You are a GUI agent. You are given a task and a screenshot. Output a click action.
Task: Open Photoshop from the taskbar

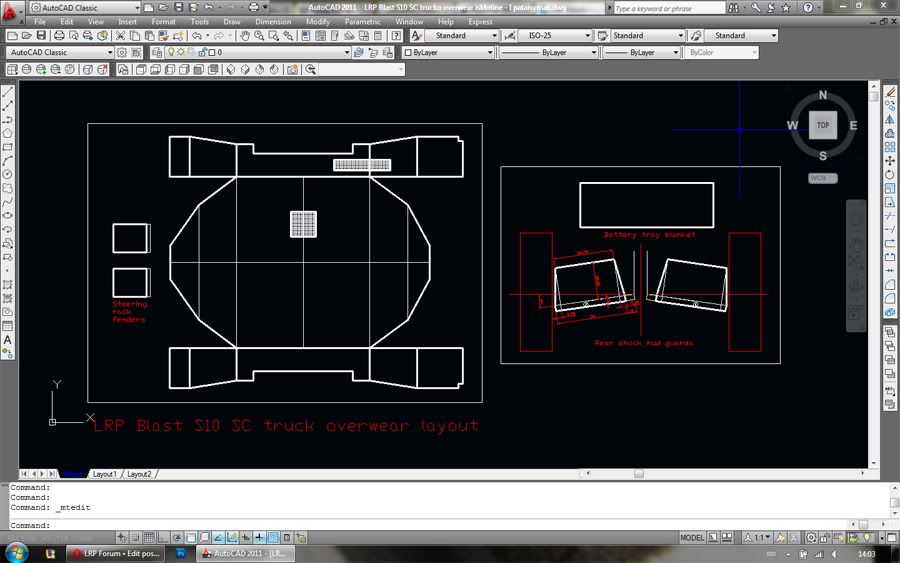point(180,553)
